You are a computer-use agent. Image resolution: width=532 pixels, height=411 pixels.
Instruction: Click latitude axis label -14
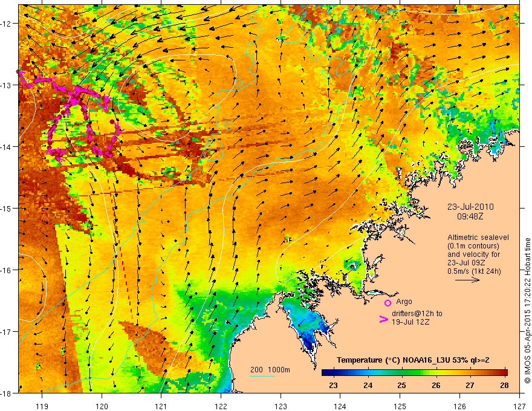point(6,147)
